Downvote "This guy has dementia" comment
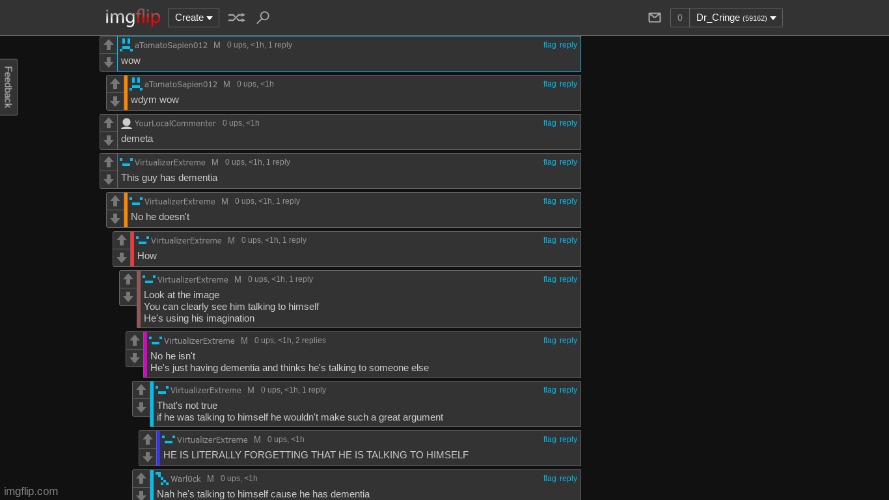This screenshot has width=889, height=500. [x=108, y=179]
